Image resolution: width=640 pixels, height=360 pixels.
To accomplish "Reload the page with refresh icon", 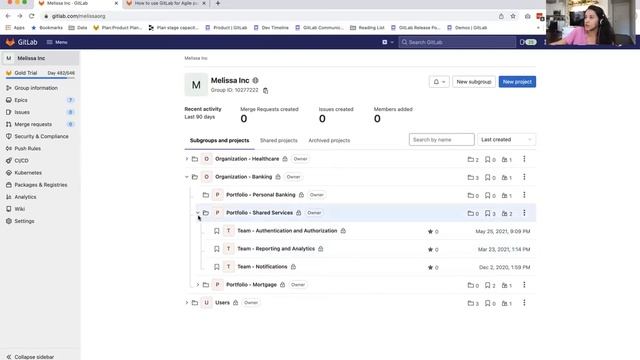I will [x=31, y=16].
